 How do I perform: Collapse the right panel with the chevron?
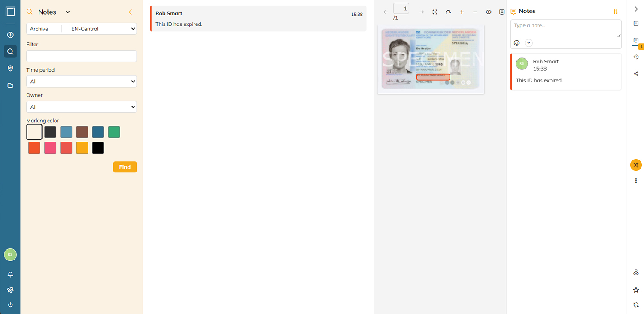click(x=636, y=9)
